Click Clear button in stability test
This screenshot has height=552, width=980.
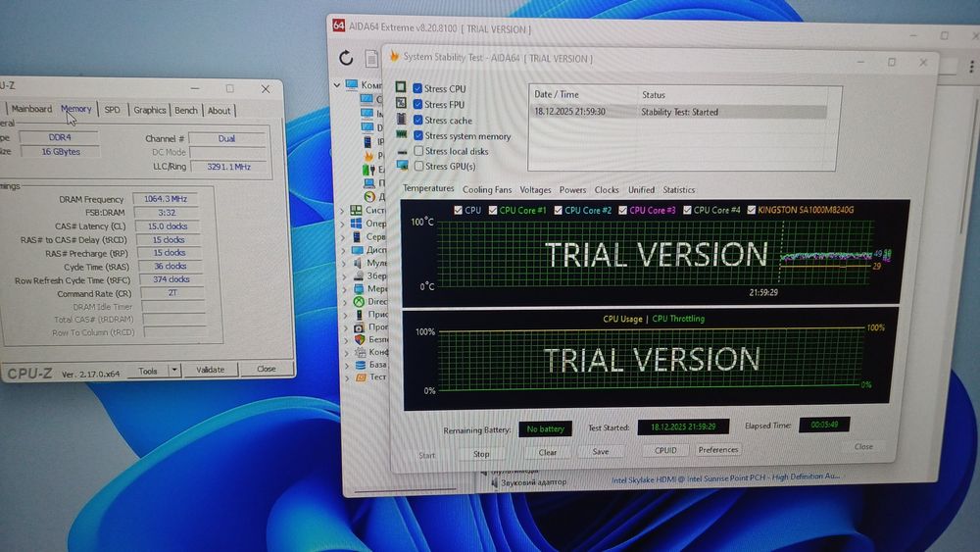click(x=548, y=452)
